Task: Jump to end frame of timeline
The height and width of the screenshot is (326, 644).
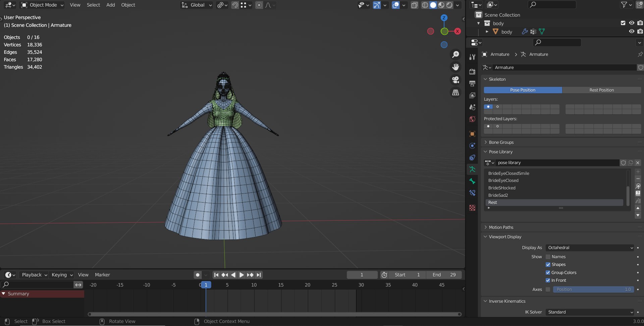Action: coord(259,275)
